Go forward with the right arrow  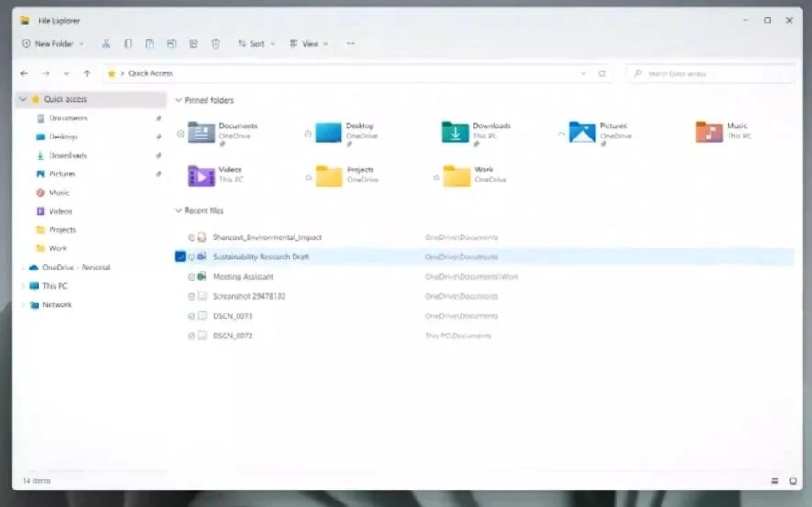point(46,73)
